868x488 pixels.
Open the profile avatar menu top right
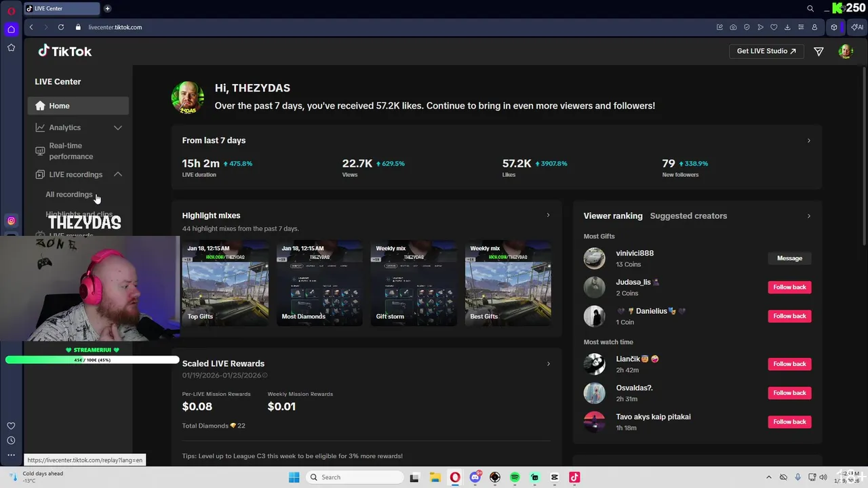click(x=845, y=52)
